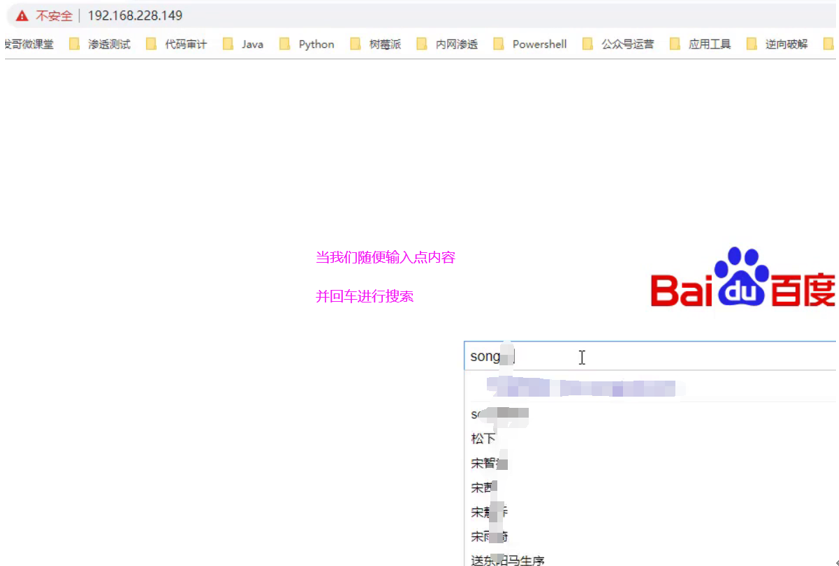Open the 公众号运营 bookmark folder
Image resolution: width=839 pixels, height=566 pixels.
tap(619, 44)
